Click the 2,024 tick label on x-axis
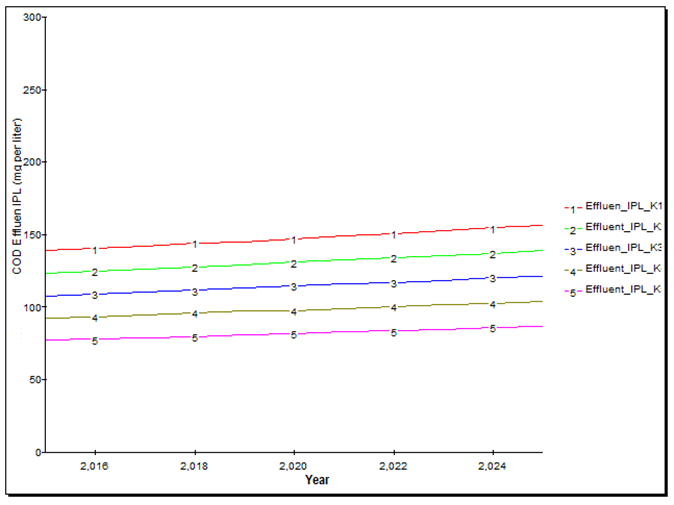Viewport: 674px width, 505px height. [x=492, y=466]
